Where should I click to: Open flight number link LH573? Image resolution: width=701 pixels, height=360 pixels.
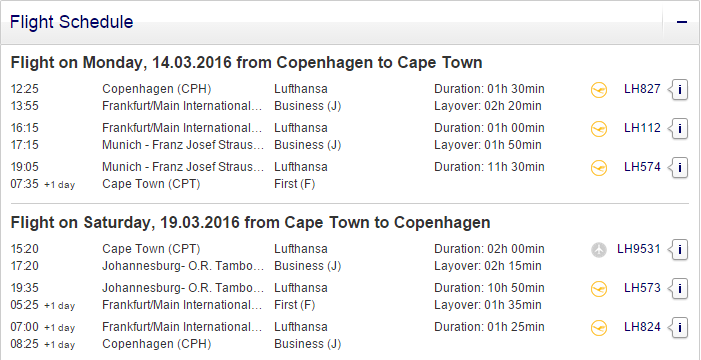tap(642, 288)
